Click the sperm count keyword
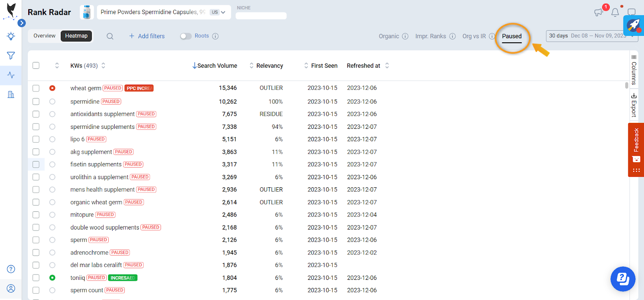 pos(87,290)
